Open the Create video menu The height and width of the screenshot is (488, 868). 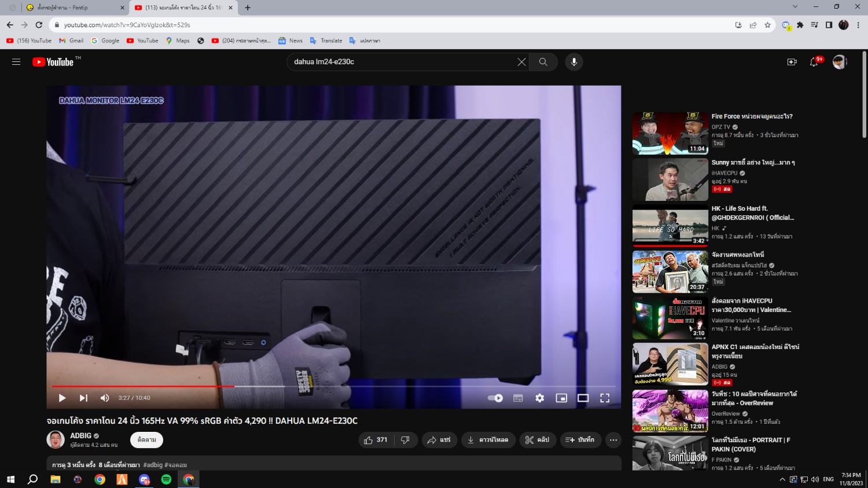point(792,62)
